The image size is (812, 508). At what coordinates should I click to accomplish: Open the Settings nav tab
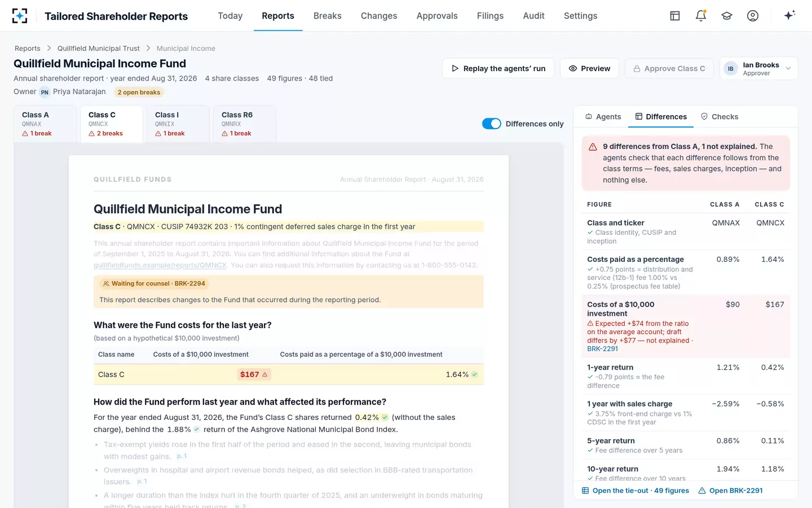point(580,16)
